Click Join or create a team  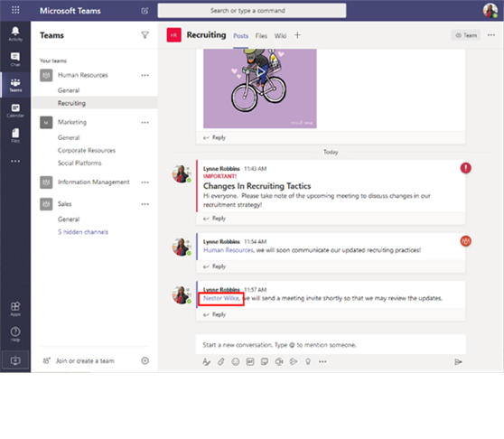pos(85,360)
